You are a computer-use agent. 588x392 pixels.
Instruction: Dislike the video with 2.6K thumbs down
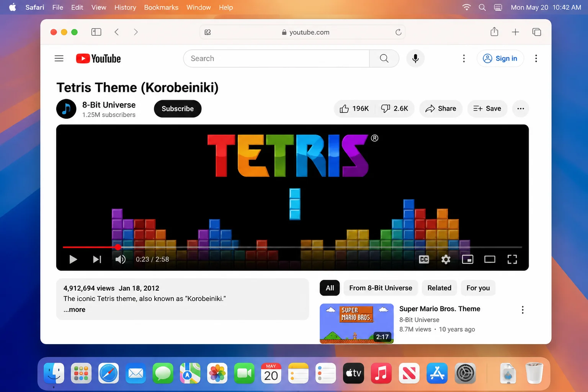tap(395, 109)
